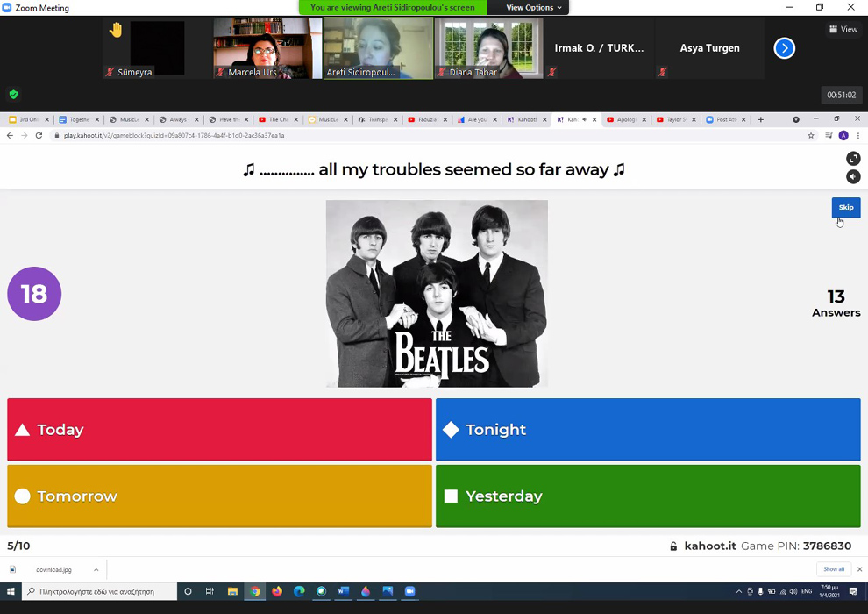
Task: Open the Are you browser tab
Action: pos(476,119)
